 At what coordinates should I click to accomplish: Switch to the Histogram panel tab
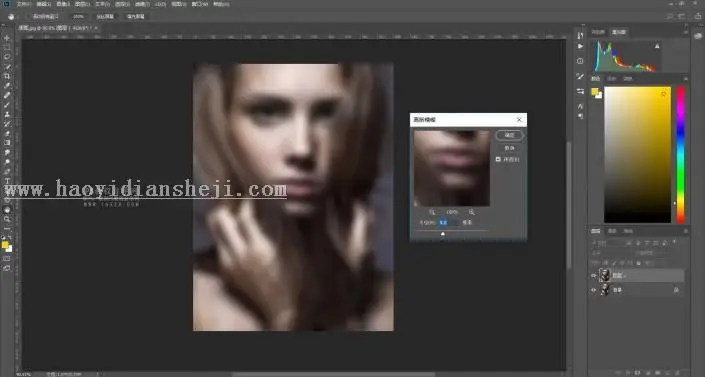click(619, 32)
